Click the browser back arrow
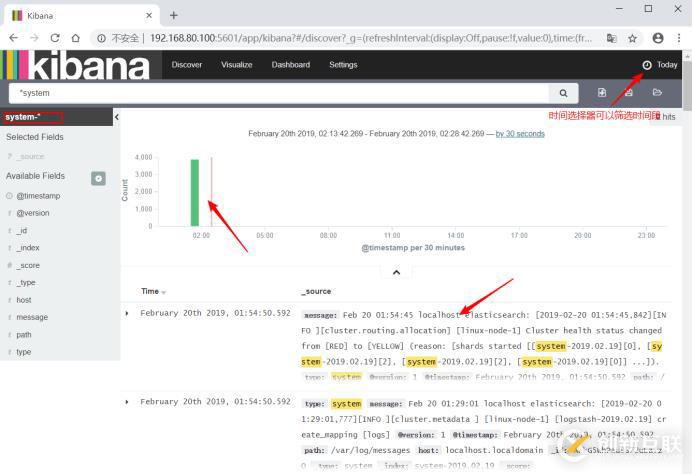Viewport: 692px width, 474px height. [14, 38]
